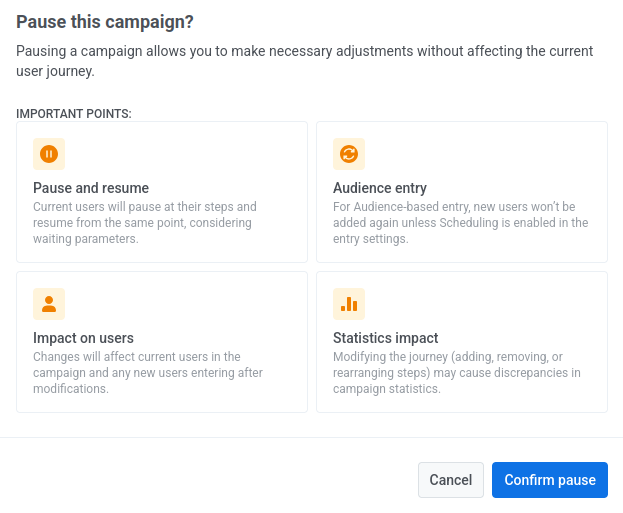This screenshot has height=513, width=623.
Task: Click the orange refresh sync icon
Action: tap(349, 154)
